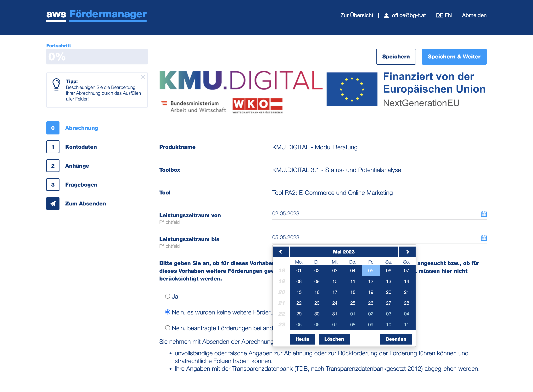The height and width of the screenshot is (392, 533).
Task: Click Beenden to close date picker
Action: coord(396,339)
